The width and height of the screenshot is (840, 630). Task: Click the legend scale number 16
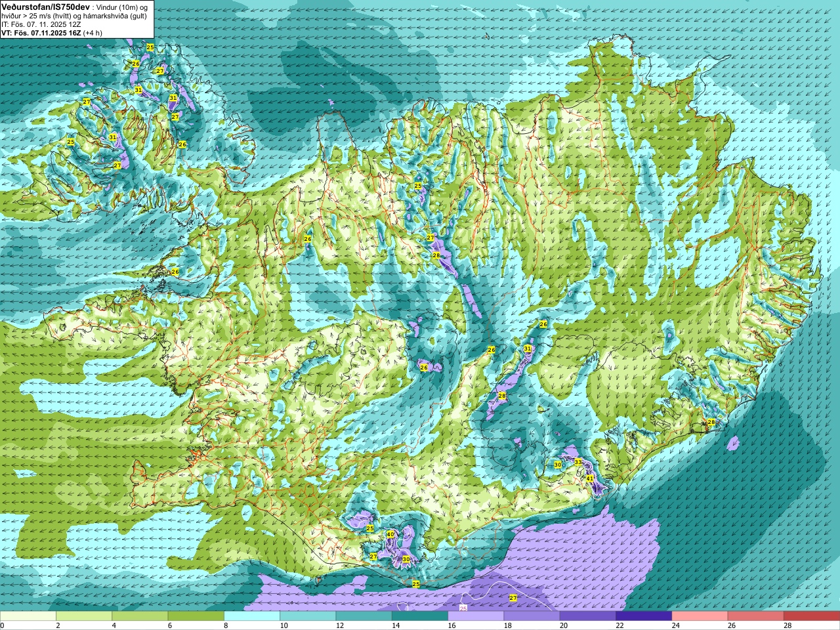(451, 625)
